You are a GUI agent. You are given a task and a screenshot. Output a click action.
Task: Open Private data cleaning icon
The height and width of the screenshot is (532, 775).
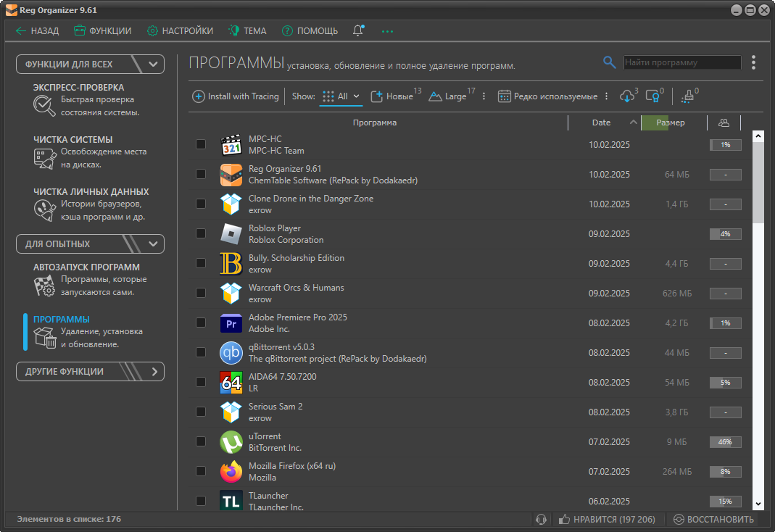click(44, 211)
